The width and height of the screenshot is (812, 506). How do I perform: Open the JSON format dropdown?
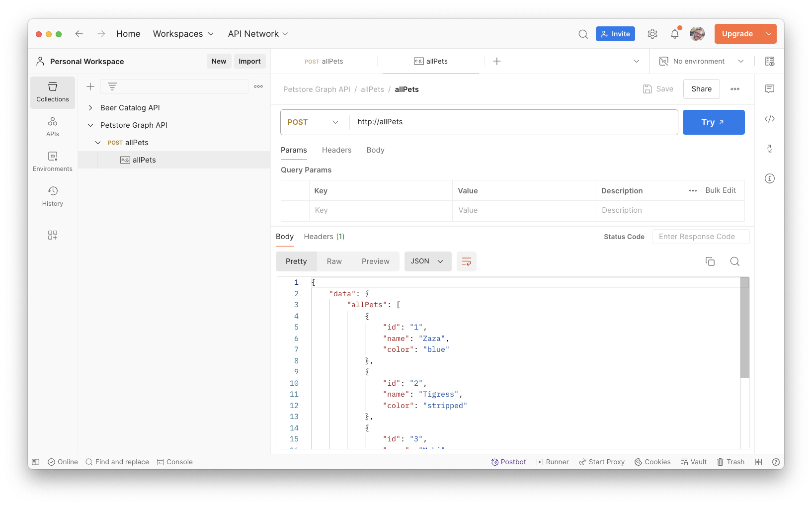pyautogui.click(x=427, y=261)
